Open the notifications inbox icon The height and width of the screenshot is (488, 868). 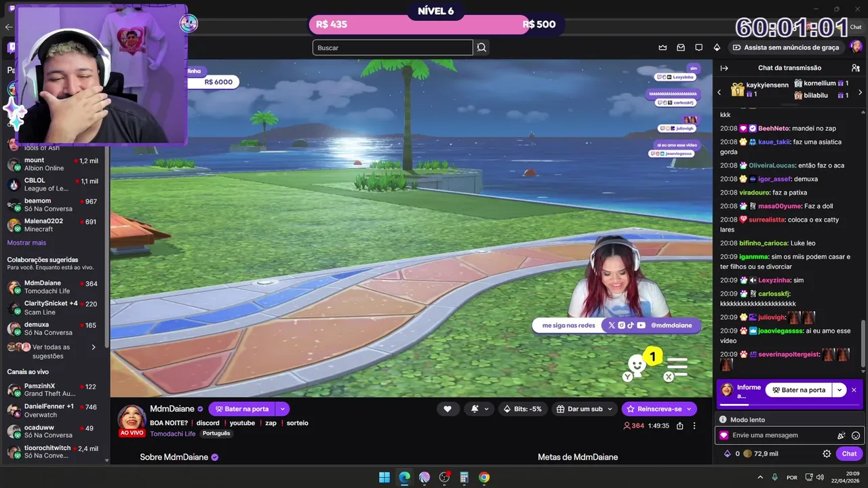(681, 47)
